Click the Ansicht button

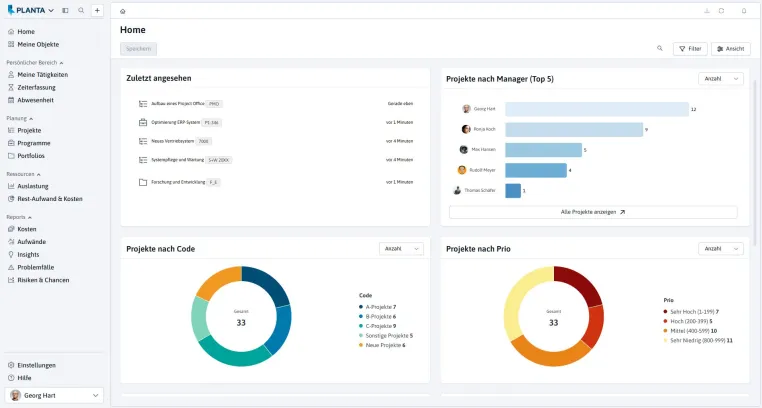point(731,49)
